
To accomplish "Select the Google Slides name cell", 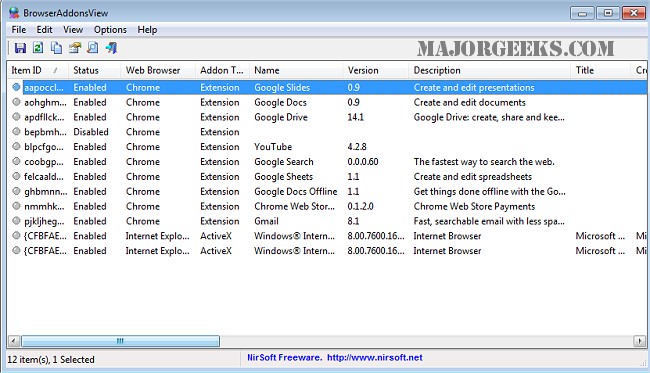I will point(282,87).
